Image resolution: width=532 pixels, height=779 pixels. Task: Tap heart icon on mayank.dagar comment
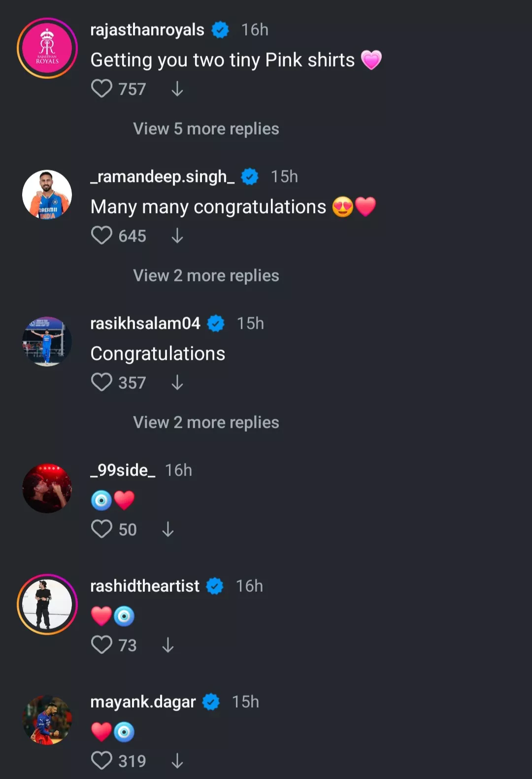[x=102, y=761]
